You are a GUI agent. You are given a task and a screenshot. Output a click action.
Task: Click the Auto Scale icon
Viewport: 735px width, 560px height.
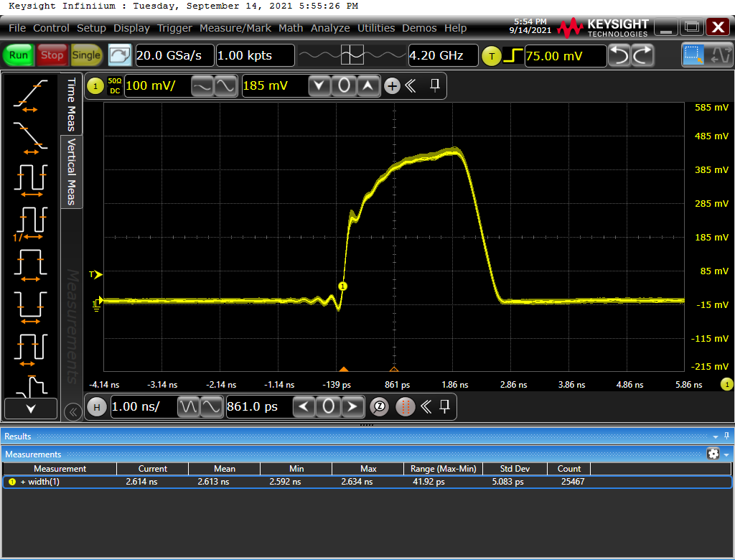coord(120,55)
